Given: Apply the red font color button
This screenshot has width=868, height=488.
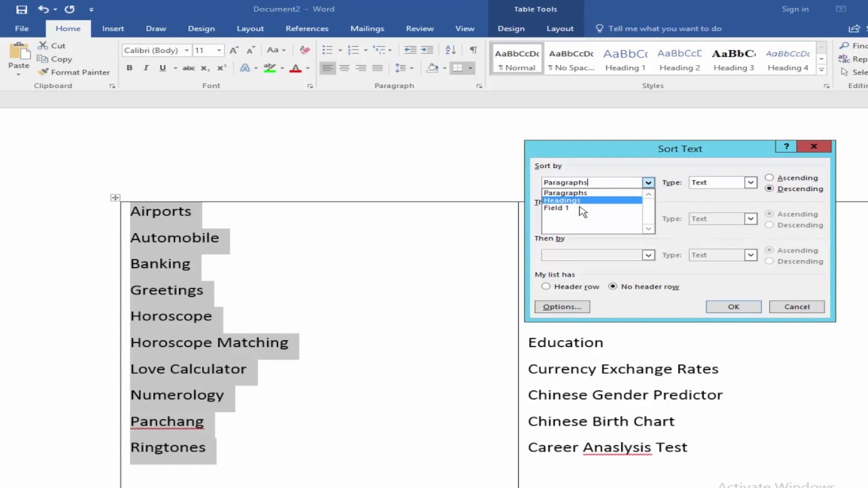Looking at the screenshot, I should click(x=295, y=68).
